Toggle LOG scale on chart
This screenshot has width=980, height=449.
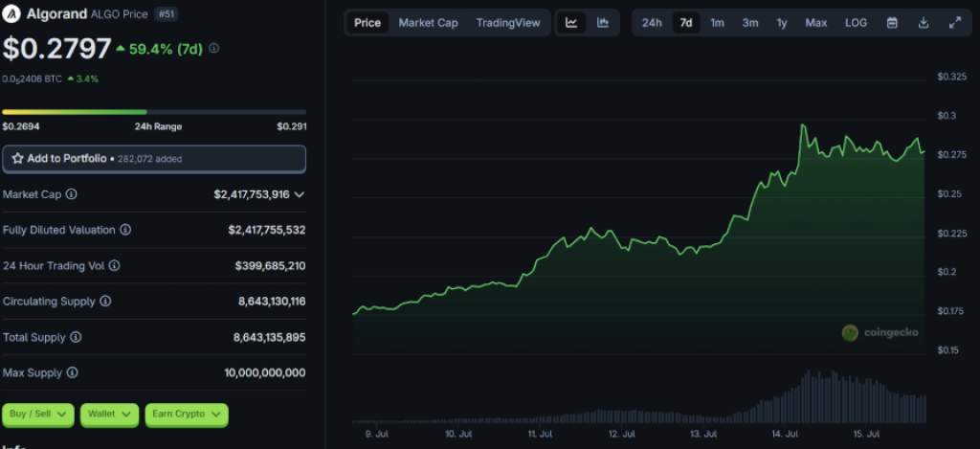click(x=856, y=23)
